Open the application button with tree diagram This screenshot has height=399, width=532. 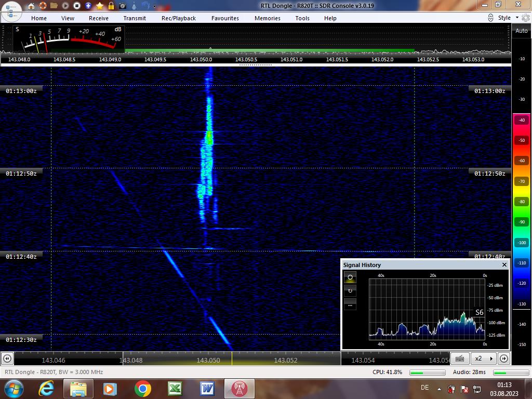(x=11, y=11)
